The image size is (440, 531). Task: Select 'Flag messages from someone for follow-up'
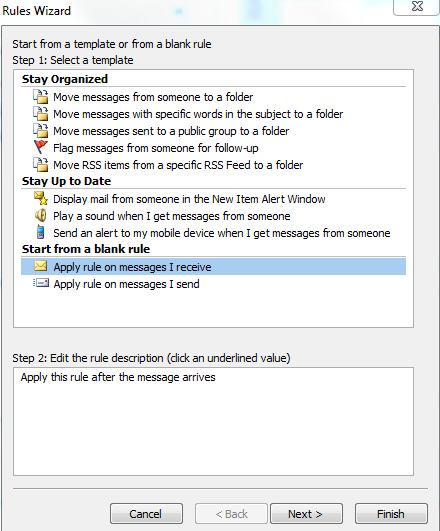(x=155, y=148)
